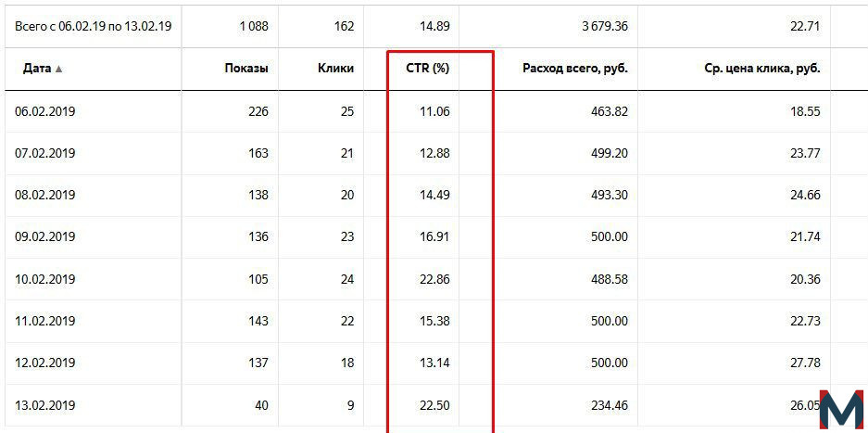Select the 09.02.2019 row date
Viewport: 868px width, 433px height.
point(44,236)
